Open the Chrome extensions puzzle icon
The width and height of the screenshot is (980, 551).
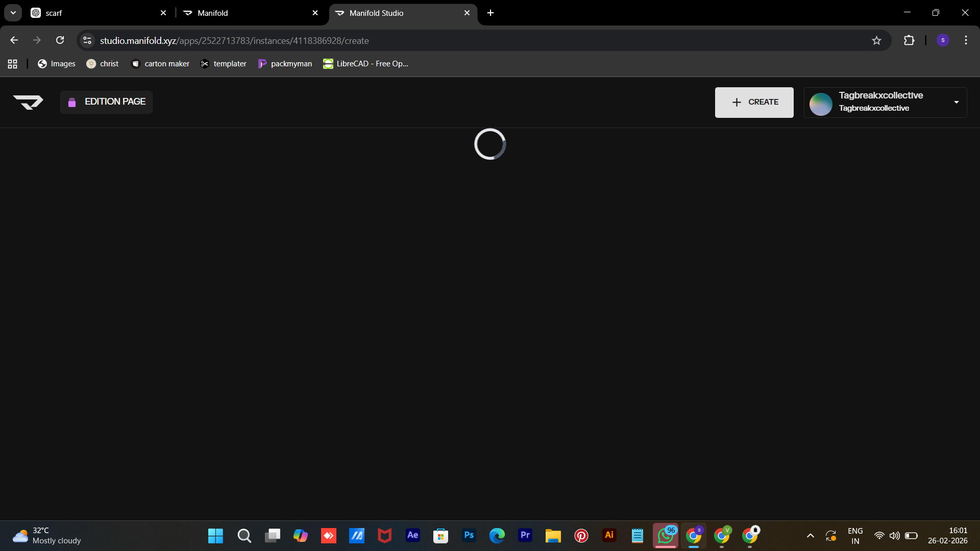(909, 40)
